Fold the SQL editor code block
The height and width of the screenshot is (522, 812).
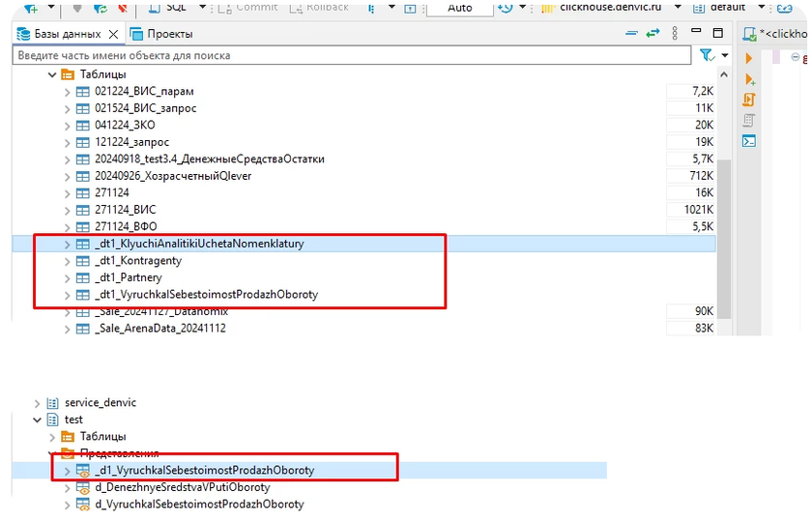point(795,57)
